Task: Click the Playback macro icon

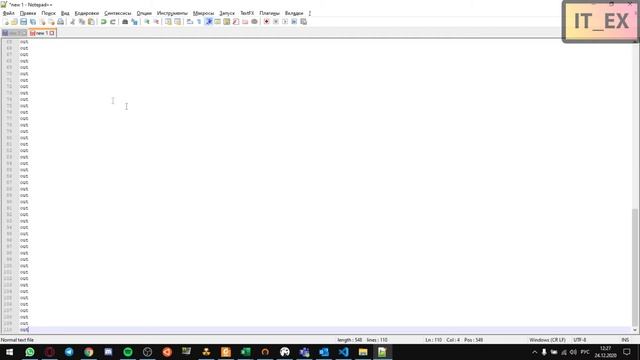Action: point(285,22)
